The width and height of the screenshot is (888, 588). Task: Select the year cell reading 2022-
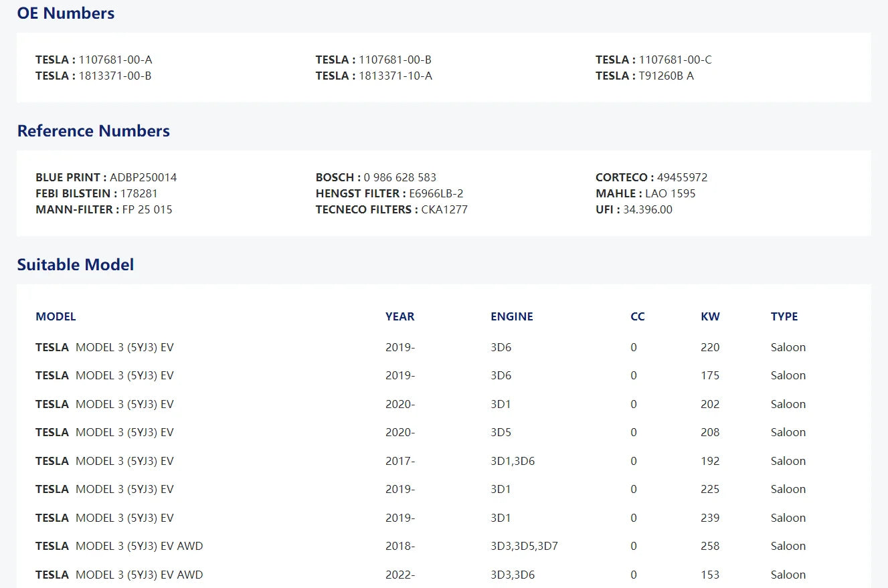pyautogui.click(x=400, y=575)
